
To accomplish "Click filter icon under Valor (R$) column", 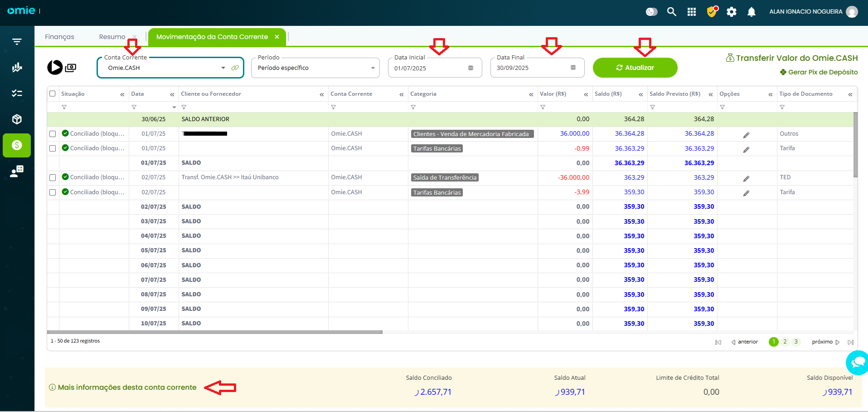I will click(x=543, y=107).
